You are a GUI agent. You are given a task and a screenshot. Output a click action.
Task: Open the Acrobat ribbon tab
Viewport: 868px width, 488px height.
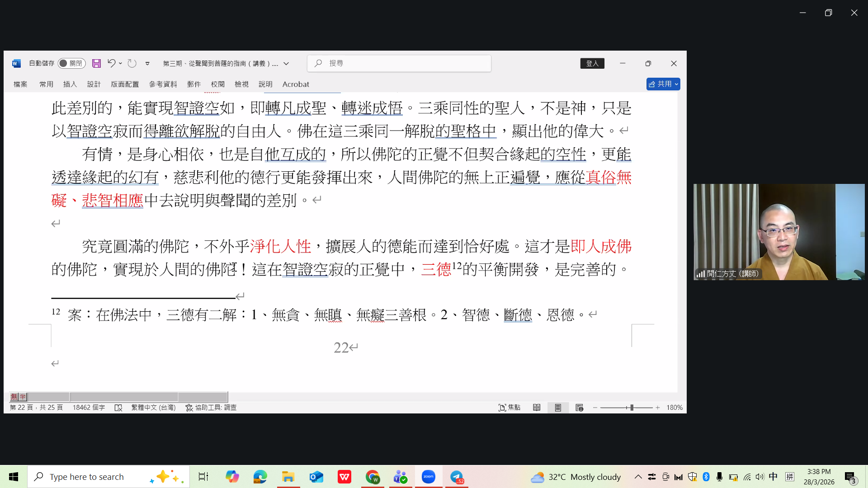296,84
